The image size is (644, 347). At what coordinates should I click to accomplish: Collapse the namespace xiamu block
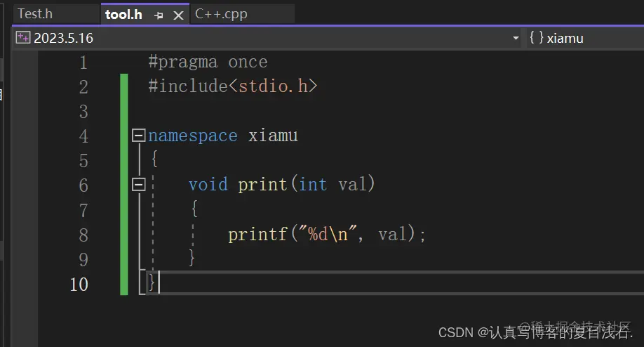[139, 136]
